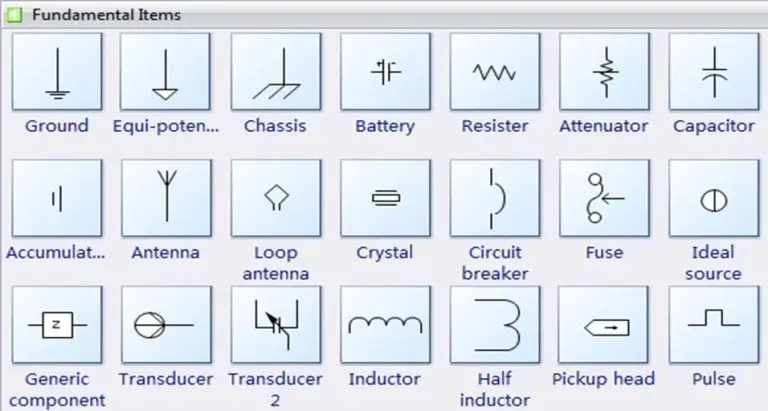
Task: Click the 'Ground' label text
Action: pos(57,126)
